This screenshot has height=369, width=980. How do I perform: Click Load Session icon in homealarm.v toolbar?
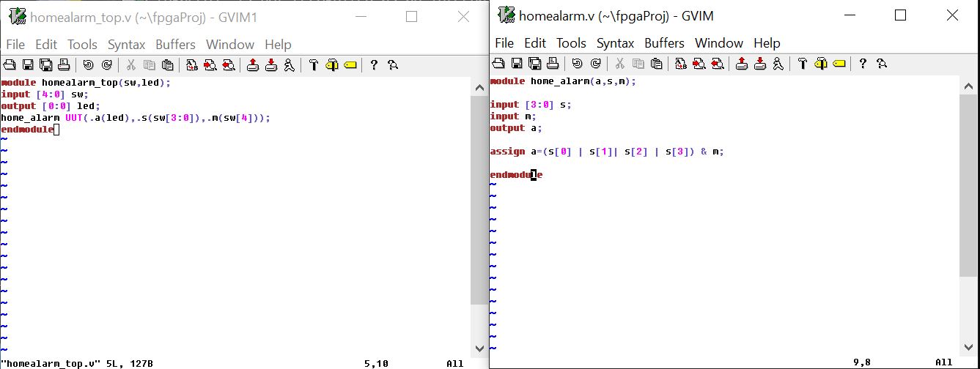coord(741,64)
